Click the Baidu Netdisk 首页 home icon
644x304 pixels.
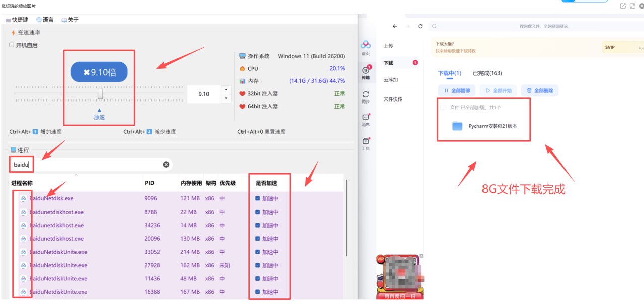point(366,46)
